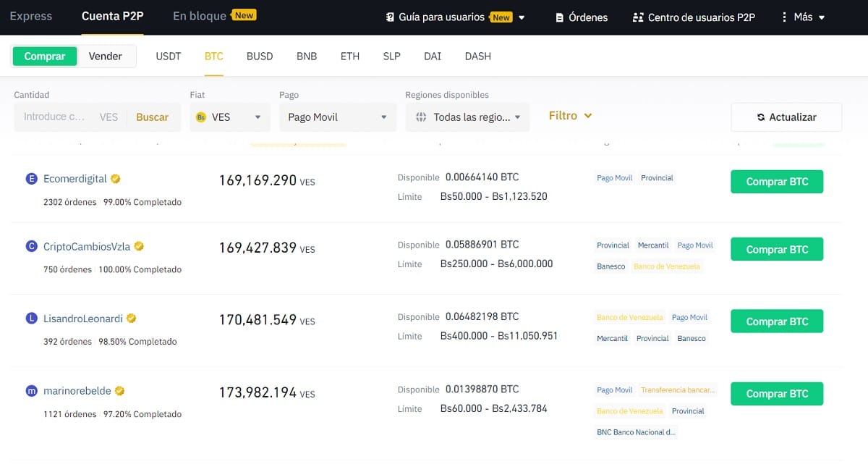Open the LisandroLeonardi merchant profile
Image resolution: width=868 pixels, height=467 pixels.
coord(83,319)
